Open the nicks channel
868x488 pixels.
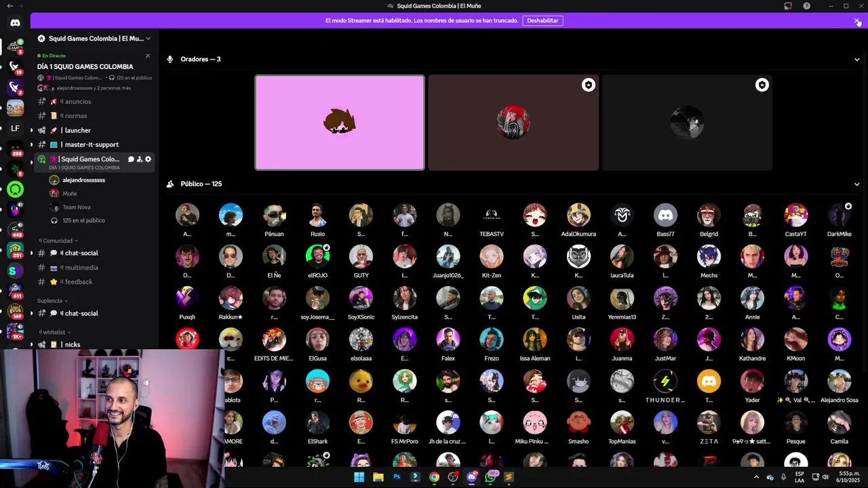click(x=94, y=344)
